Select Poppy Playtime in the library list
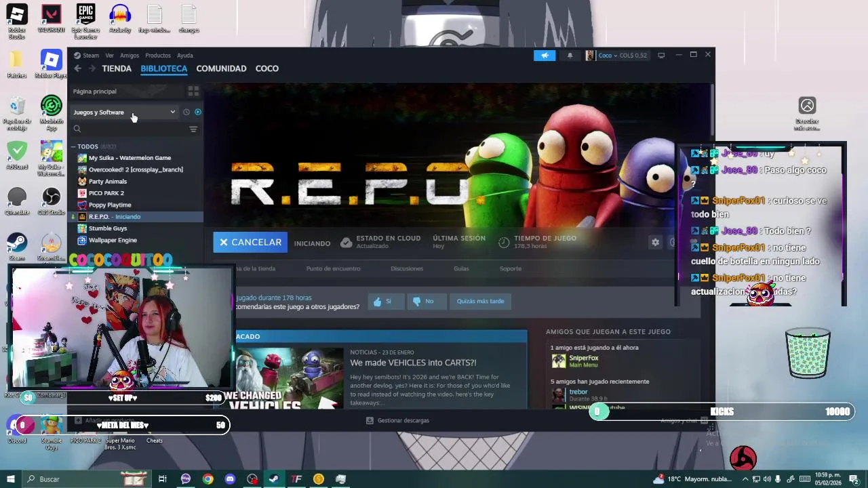Viewport: 868px width, 488px height. click(x=135, y=205)
